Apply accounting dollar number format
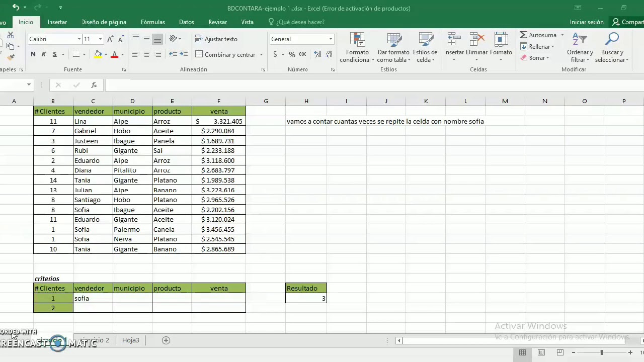 pyautogui.click(x=275, y=54)
